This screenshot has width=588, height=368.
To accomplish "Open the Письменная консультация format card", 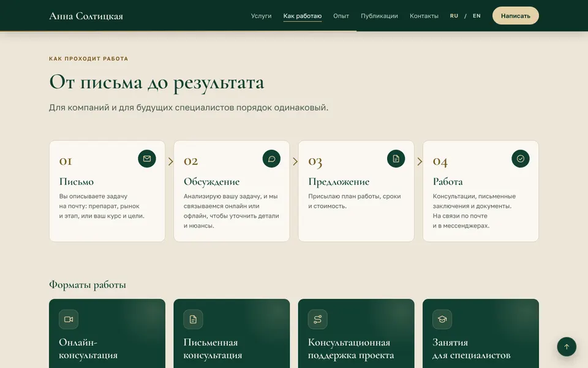I will click(x=232, y=334).
